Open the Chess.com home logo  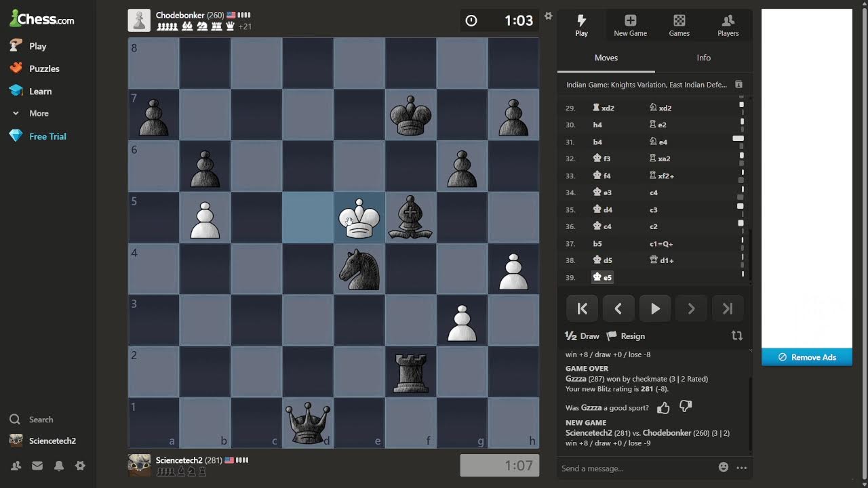point(42,19)
